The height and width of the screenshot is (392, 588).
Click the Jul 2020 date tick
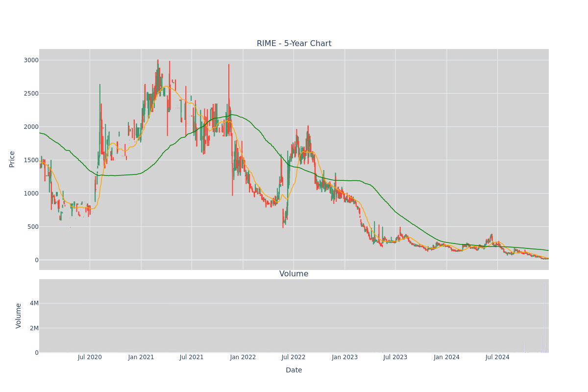click(90, 357)
